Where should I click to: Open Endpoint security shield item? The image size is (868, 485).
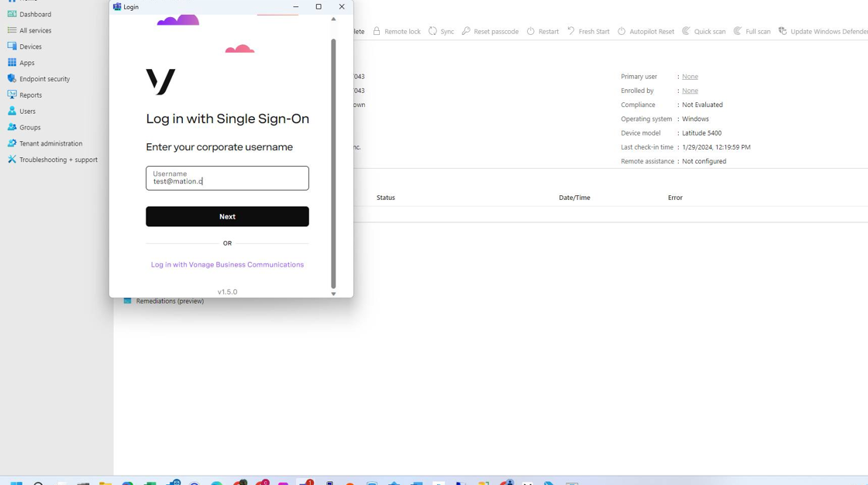click(x=39, y=78)
